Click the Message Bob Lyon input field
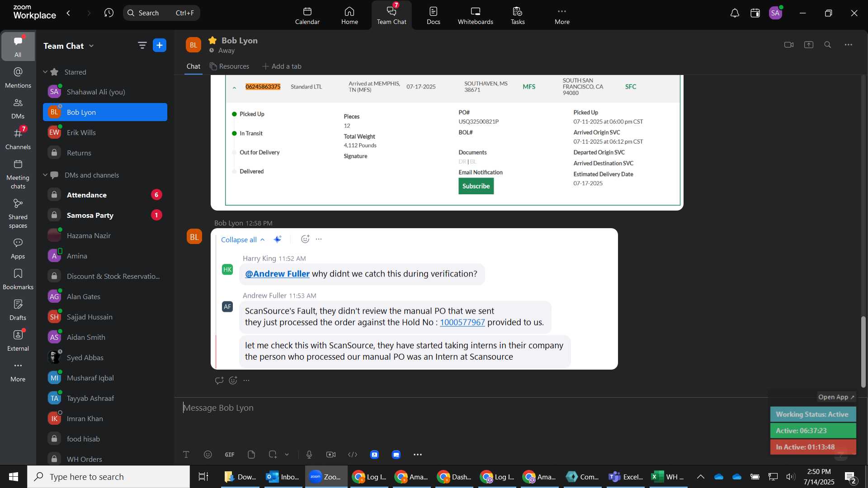The width and height of the screenshot is (868, 488). pos(470,408)
